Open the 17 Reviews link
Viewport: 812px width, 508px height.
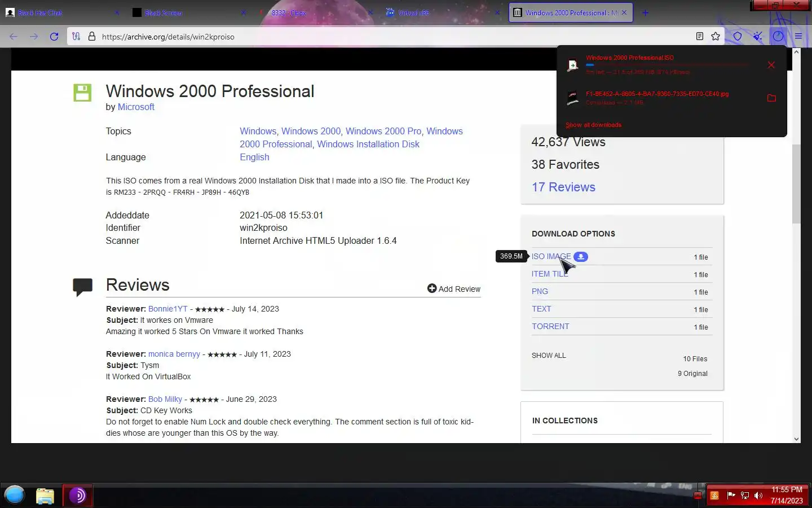(x=563, y=187)
